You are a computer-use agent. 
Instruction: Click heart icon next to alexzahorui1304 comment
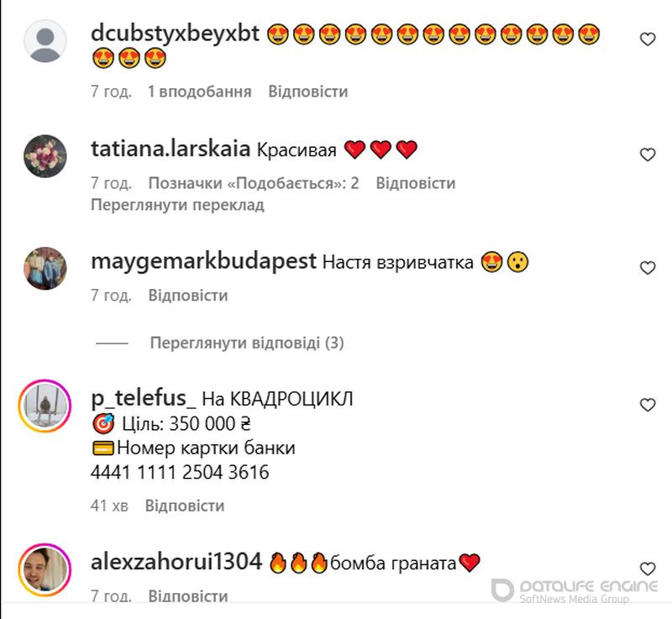coord(648,569)
